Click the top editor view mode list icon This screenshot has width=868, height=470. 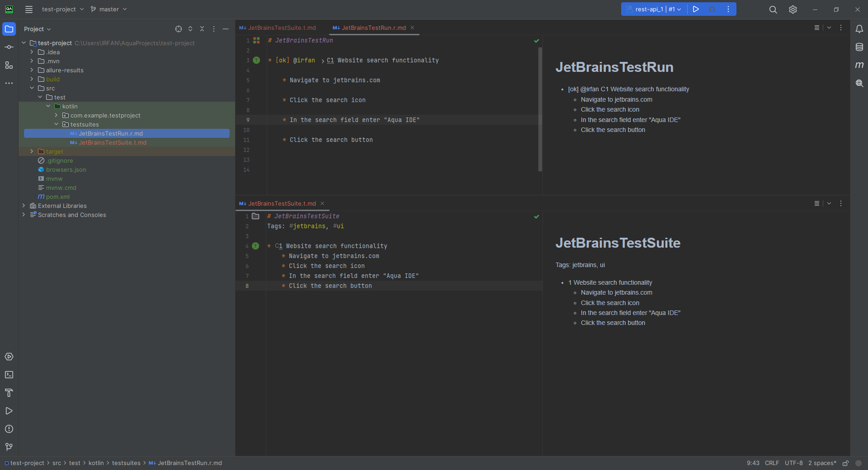pyautogui.click(x=817, y=28)
